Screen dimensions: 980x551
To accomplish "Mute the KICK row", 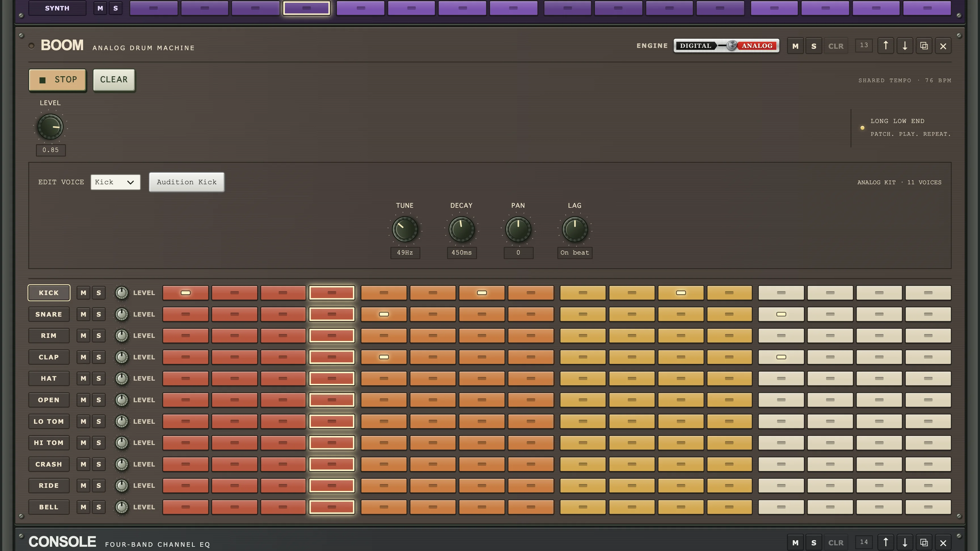I will pos(83,293).
